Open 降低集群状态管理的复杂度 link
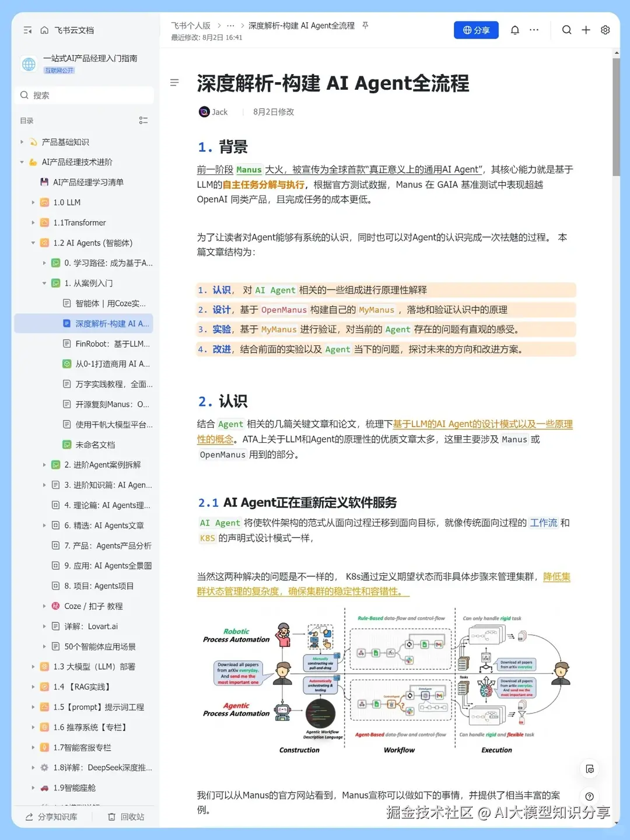This screenshot has height=840, width=630. (x=383, y=584)
